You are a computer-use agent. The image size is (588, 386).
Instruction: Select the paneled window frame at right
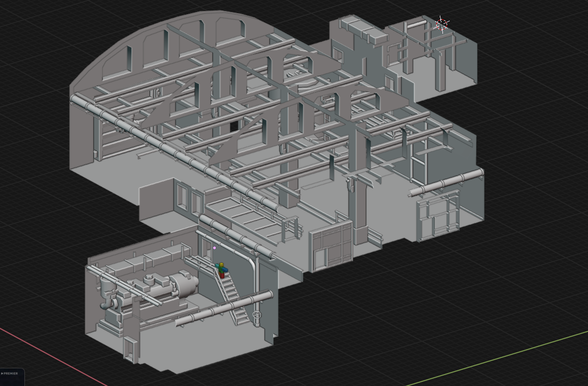coord(438,217)
